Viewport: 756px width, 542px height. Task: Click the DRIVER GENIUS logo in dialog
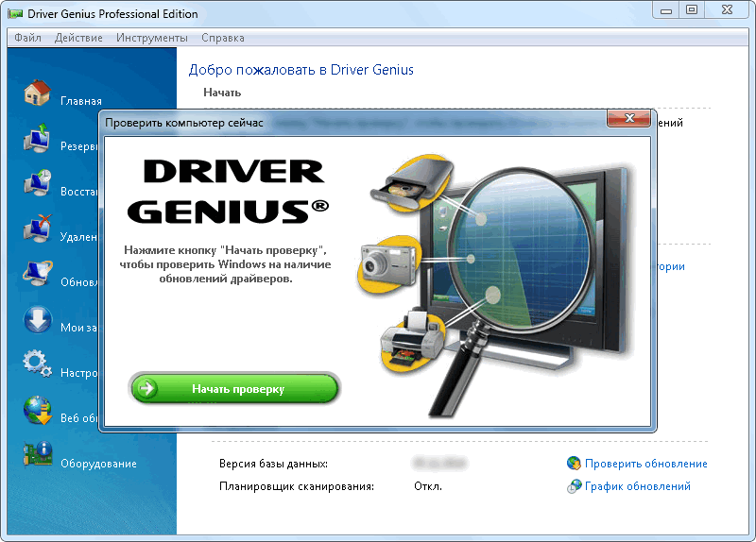(x=228, y=192)
